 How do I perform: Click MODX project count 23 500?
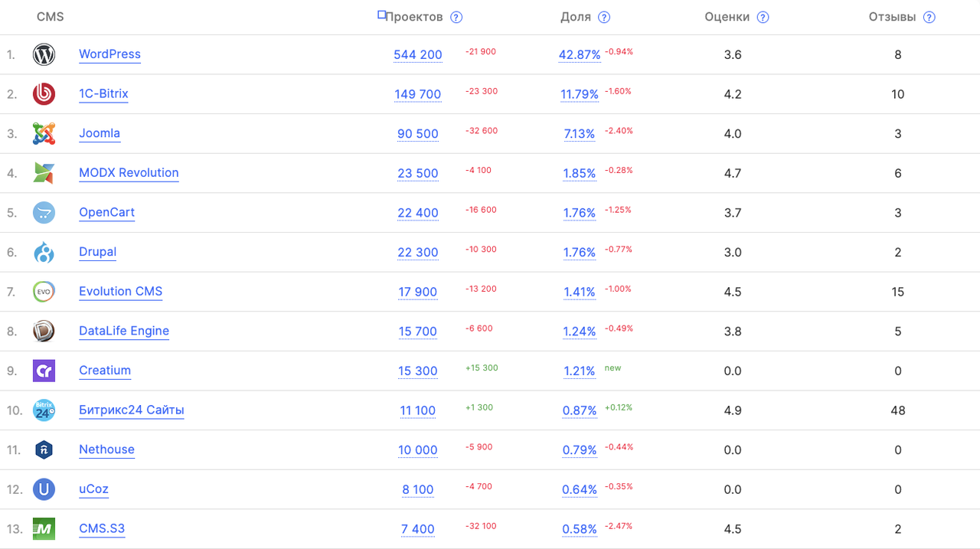click(x=418, y=173)
